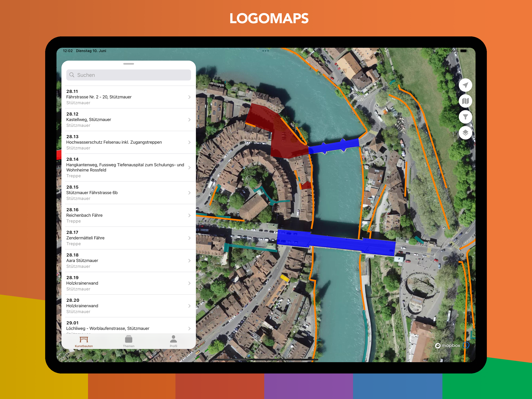Open details chevron for 28.13 Hochwasserschutz

[189, 142]
